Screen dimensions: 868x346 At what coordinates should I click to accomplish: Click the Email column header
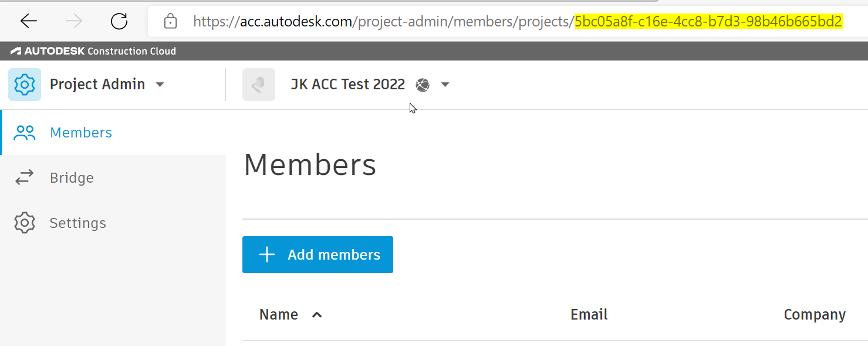click(x=589, y=315)
